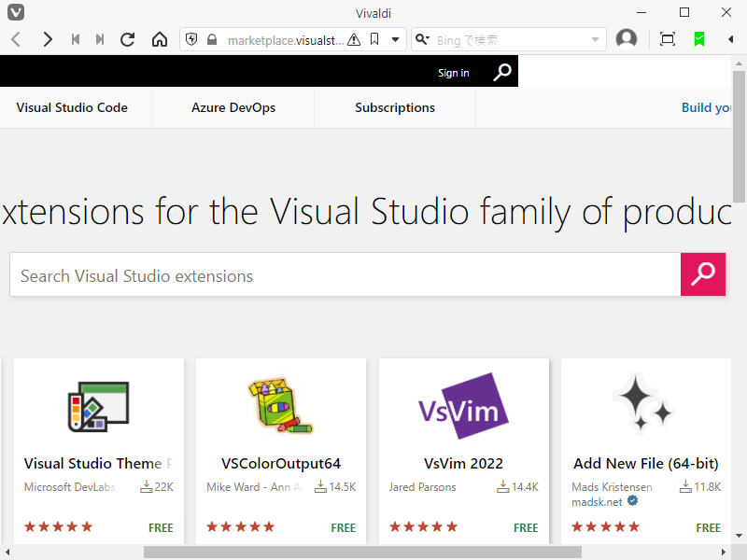Click FREE label on VSColorOutput64 card
Viewport: 747px width, 560px height.
344,527
